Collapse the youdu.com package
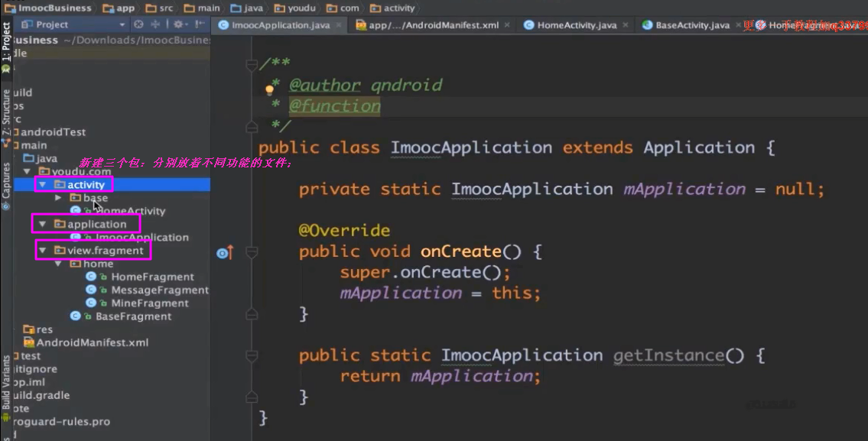Image resolution: width=868 pixels, height=441 pixels. 27,171
